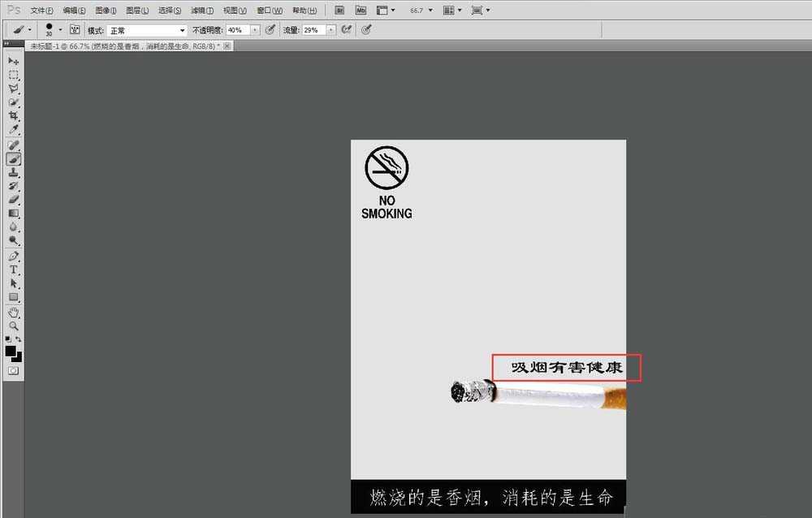Click the foreground color swatch

[x=9, y=351]
